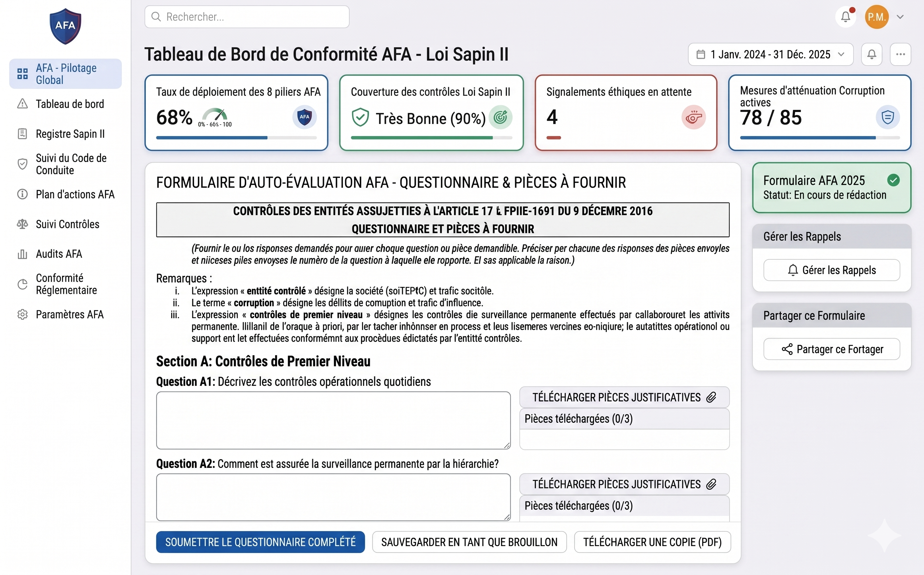Save the form as a draft
This screenshot has width=924, height=575.
(x=469, y=542)
